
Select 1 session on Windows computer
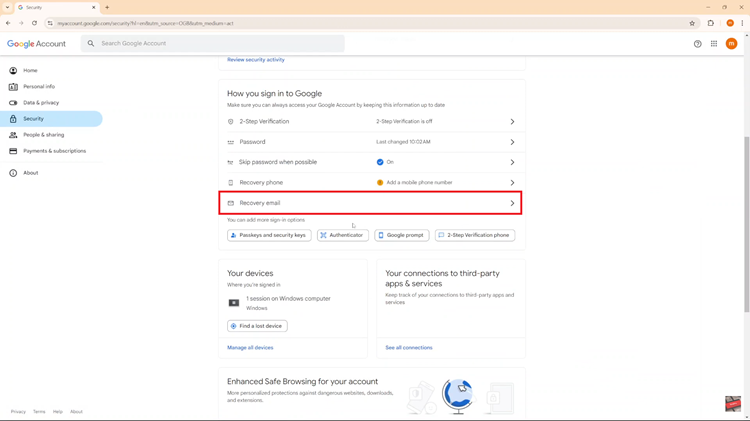point(288,299)
